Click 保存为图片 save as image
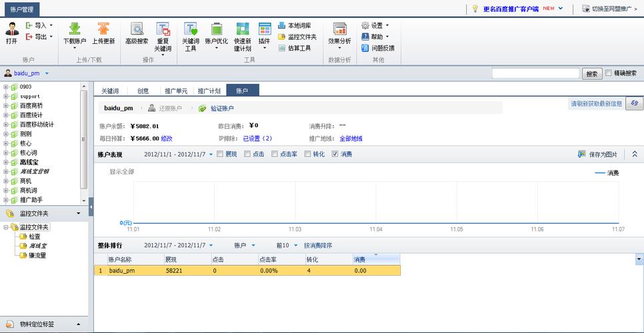 click(597, 155)
